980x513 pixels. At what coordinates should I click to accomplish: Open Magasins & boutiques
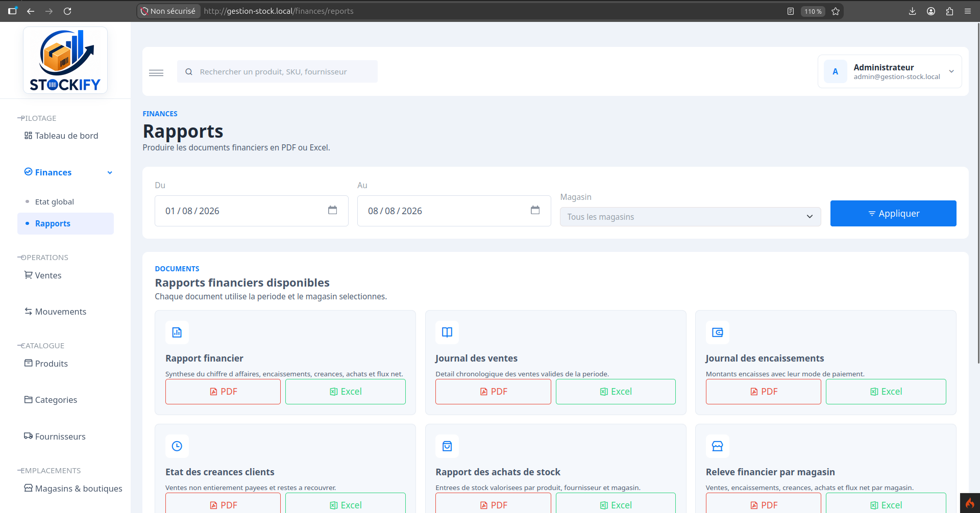pyautogui.click(x=73, y=489)
